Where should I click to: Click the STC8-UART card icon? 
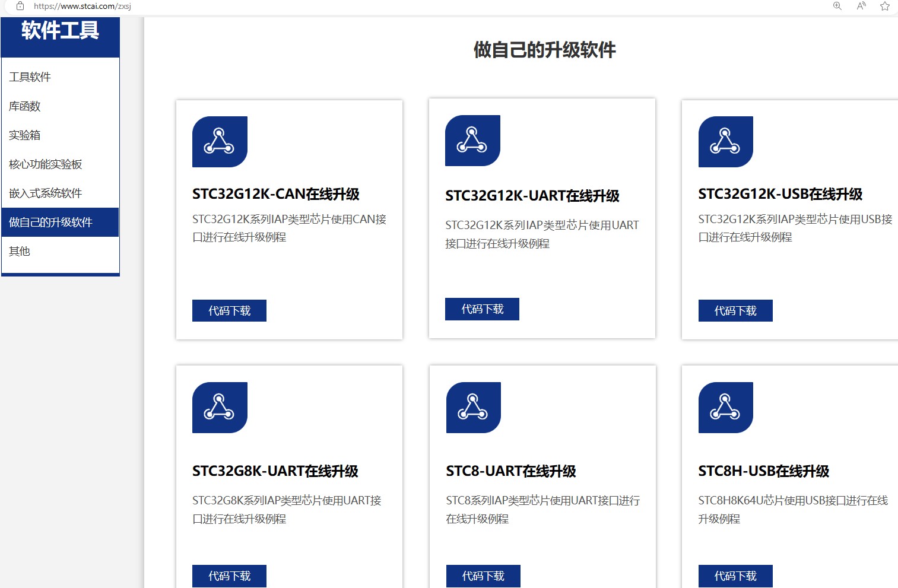[473, 408]
